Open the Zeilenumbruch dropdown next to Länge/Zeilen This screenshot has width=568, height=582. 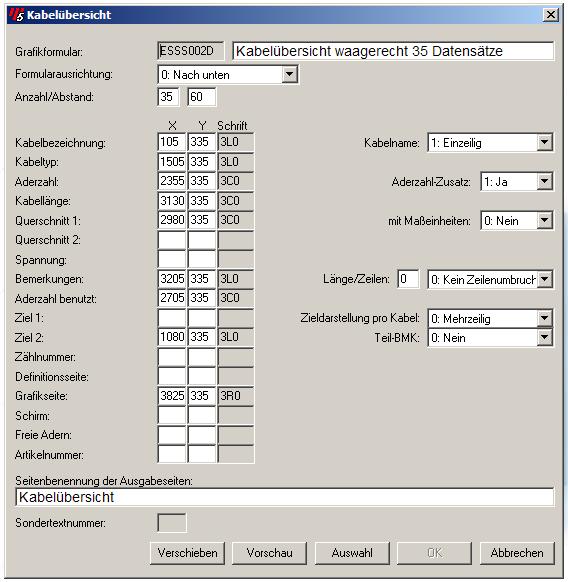pyautogui.click(x=544, y=279)
